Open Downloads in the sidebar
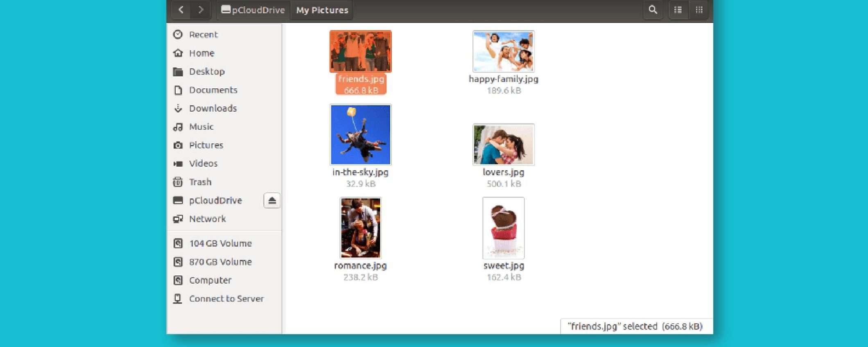 point(212,108)
